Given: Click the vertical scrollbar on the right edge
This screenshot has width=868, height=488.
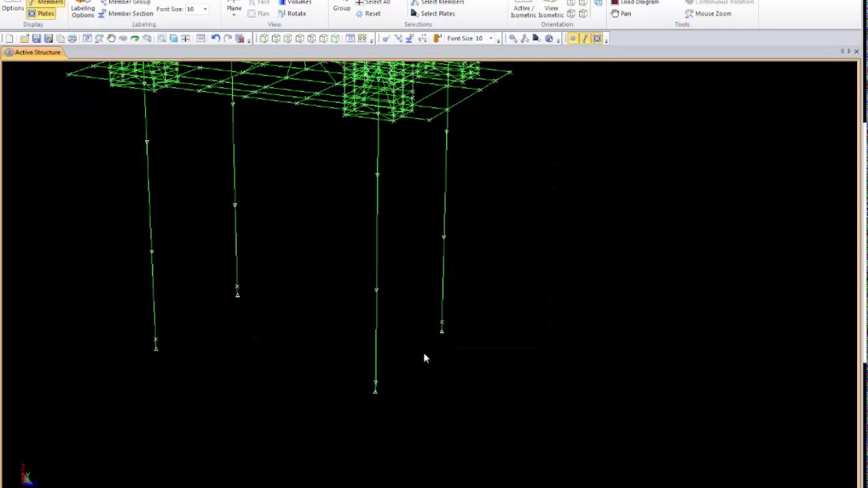Looking at the screenshot, I should click(865, 244).
